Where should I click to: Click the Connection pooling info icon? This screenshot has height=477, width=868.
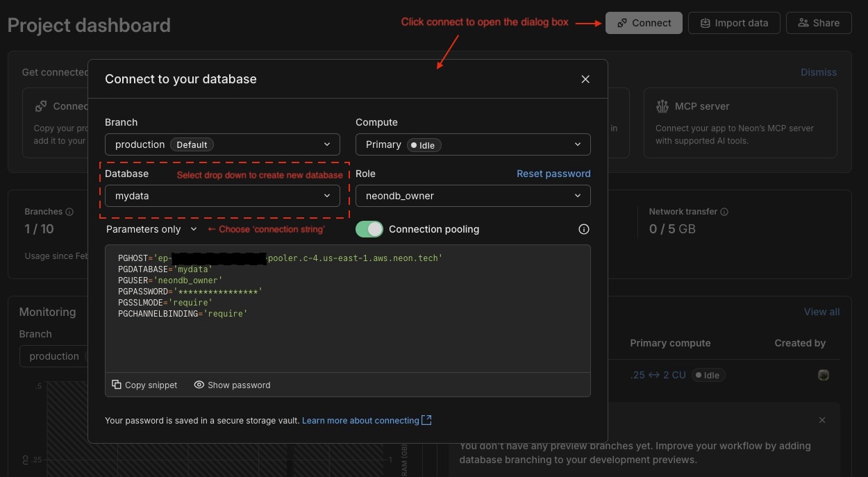click(584, 229)
